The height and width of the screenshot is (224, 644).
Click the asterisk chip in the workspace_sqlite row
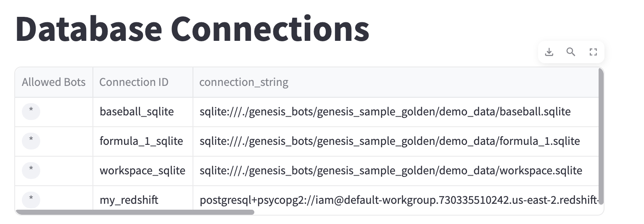pos(31,171)
